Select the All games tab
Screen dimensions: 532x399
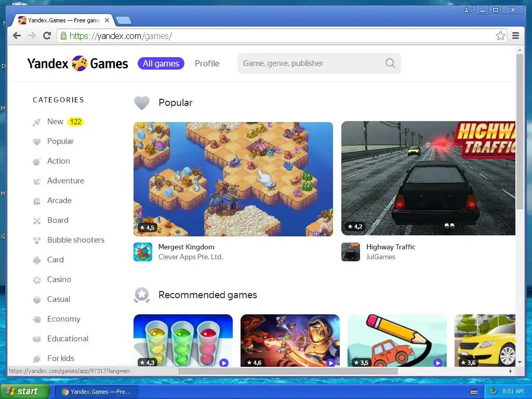[x=161, y=63]
